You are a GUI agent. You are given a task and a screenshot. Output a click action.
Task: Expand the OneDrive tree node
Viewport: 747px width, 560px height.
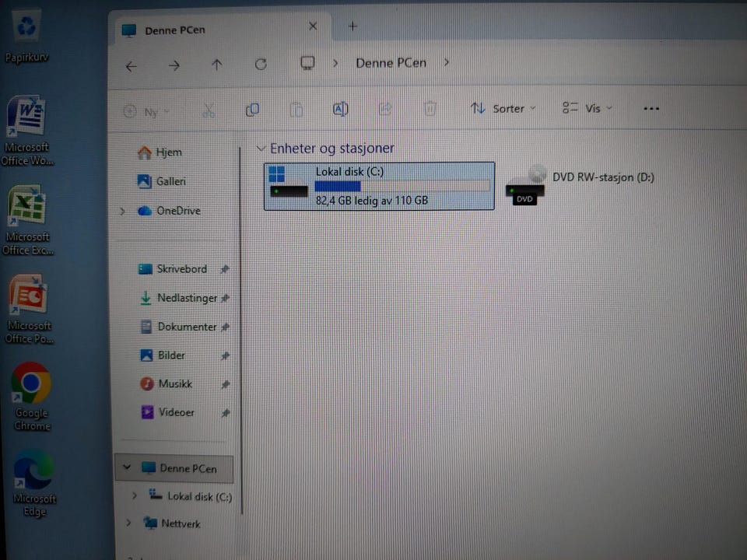pos(122,211)
